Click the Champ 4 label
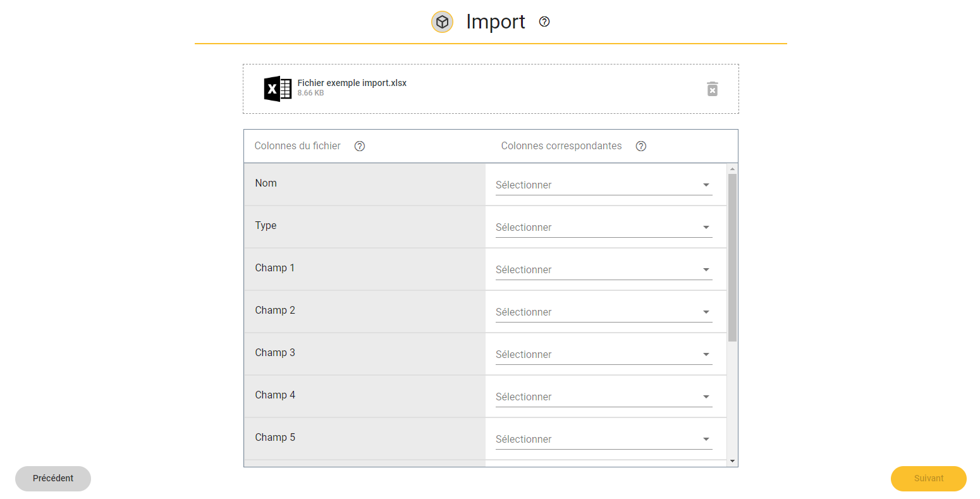 pos(275,395)
